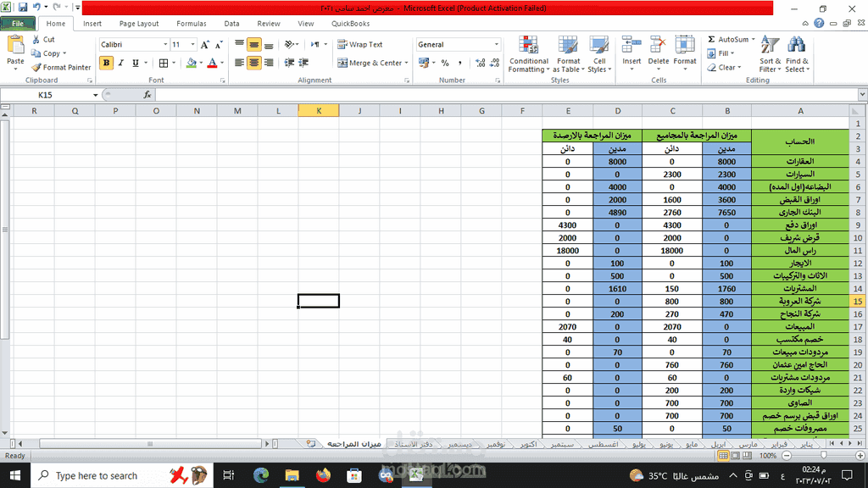Switch to the Page Layout tab

pos(139,23)
